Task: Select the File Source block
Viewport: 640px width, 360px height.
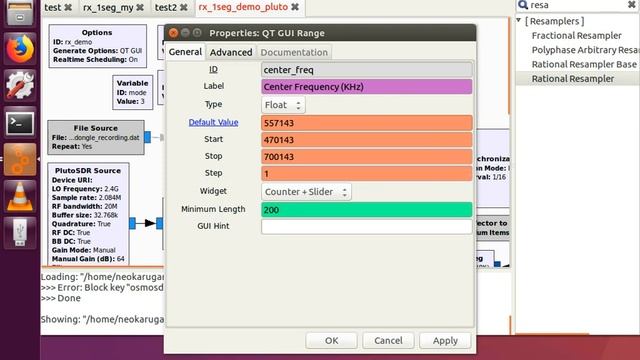Action: click(x=96, y=137)
